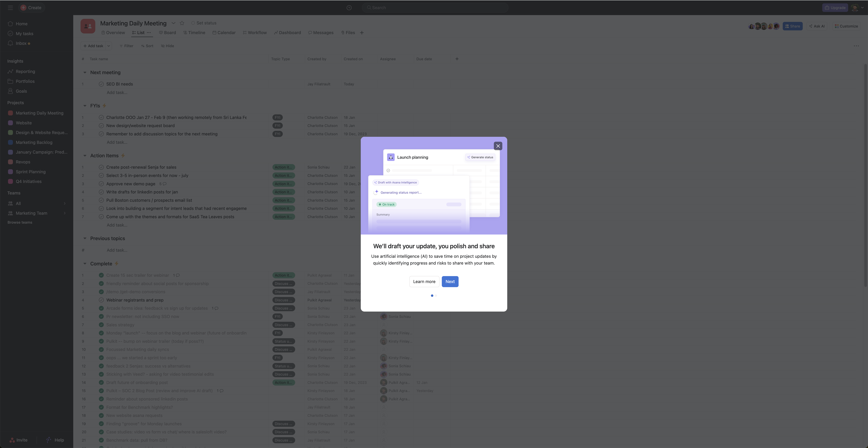Switch to Board tab
The width and height of the screenshot is (868, 448).
point(167,33)
